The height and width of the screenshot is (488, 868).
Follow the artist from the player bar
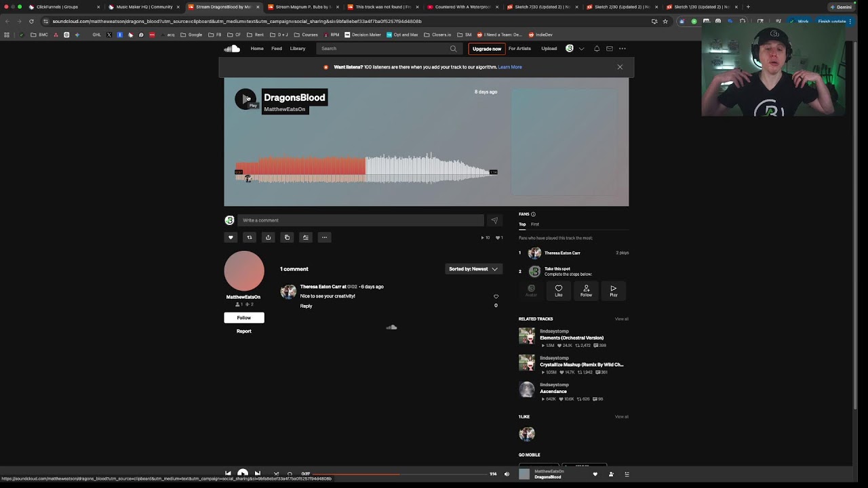(611, 474)
